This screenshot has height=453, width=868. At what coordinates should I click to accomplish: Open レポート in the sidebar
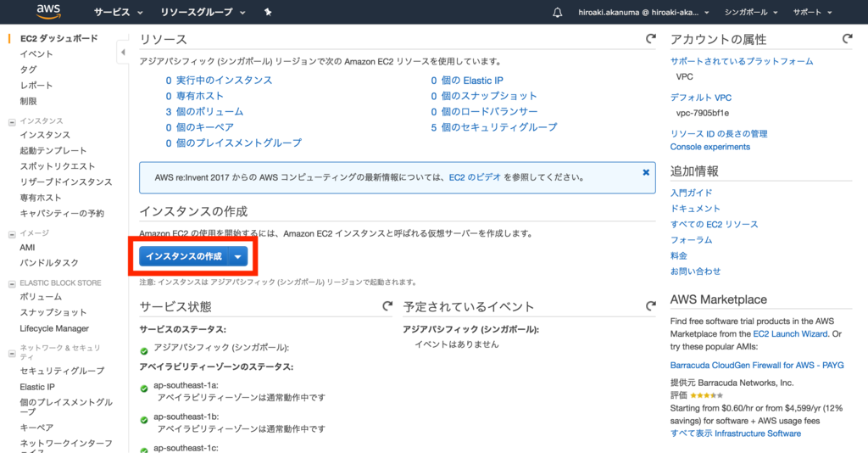tap(36, 86)
